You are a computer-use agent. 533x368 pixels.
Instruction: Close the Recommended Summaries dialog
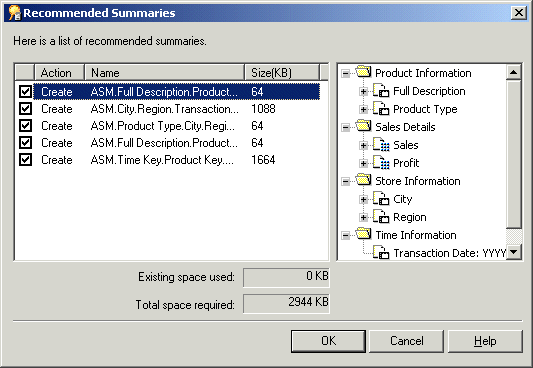(x=519, y=13)
